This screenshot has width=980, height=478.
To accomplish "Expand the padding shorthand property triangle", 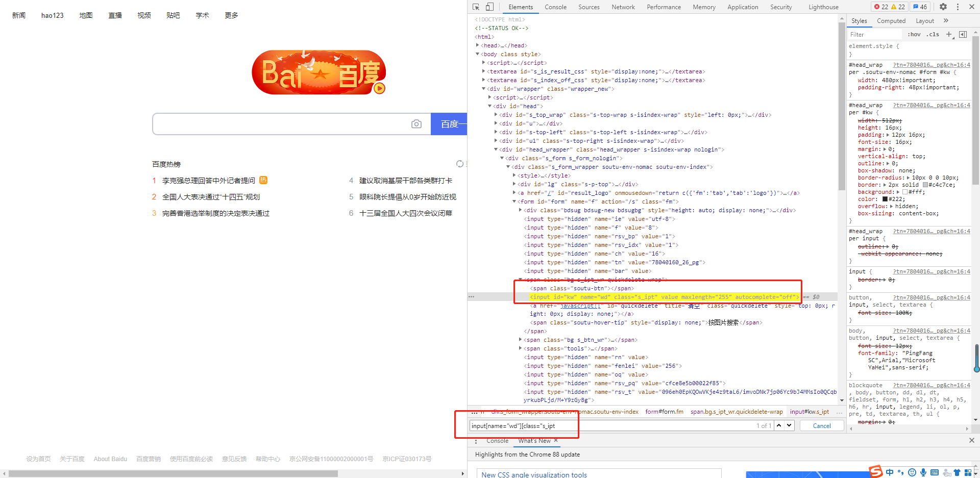I will [x=888, y=135].
